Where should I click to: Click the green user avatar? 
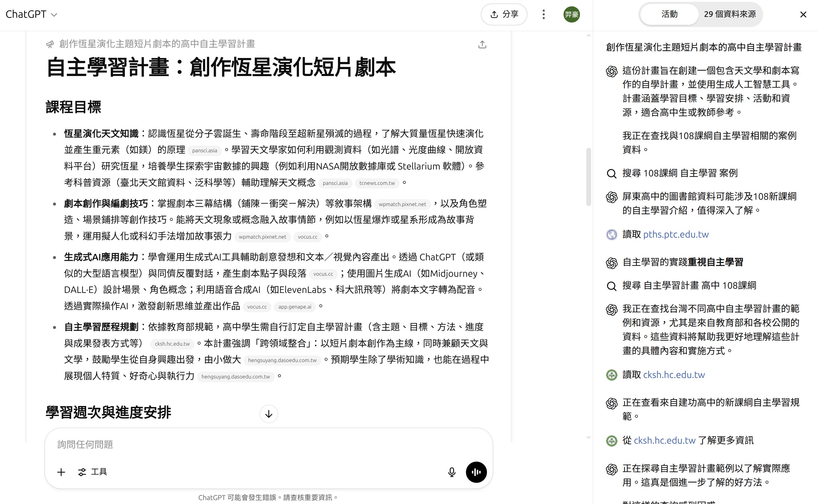coord(571,14)
